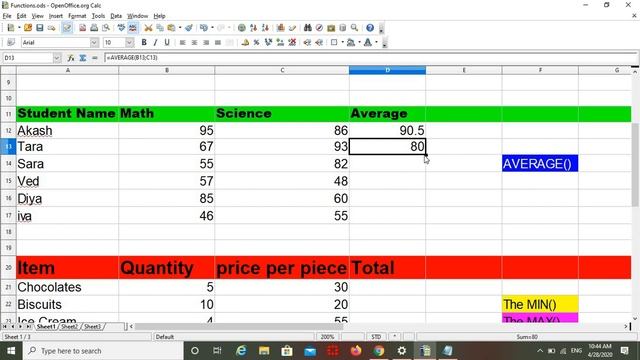The width and height of the screenshot is (640, 360).
Task: Open the Data menu
Action: point(116,16)
